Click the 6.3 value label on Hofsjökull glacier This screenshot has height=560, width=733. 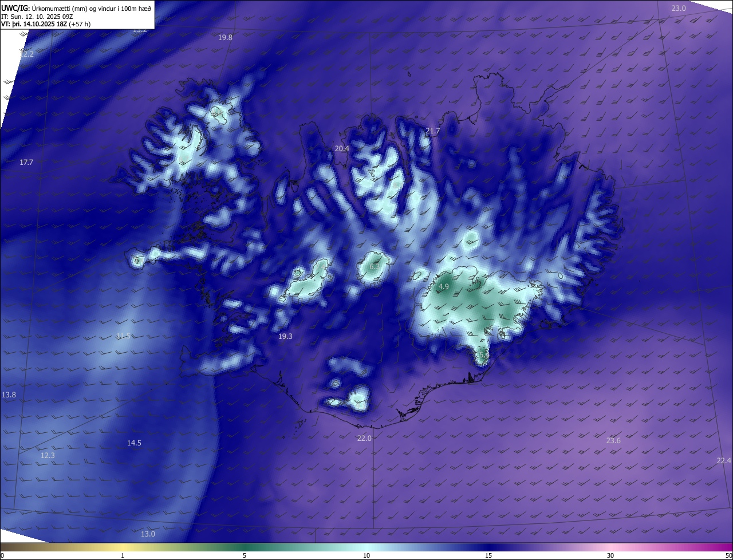click(x=375, y=267)
